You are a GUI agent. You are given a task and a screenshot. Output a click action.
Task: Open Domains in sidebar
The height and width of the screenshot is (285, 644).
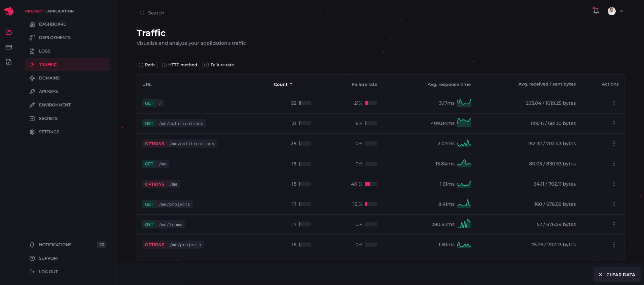click(x=68, y=78)
